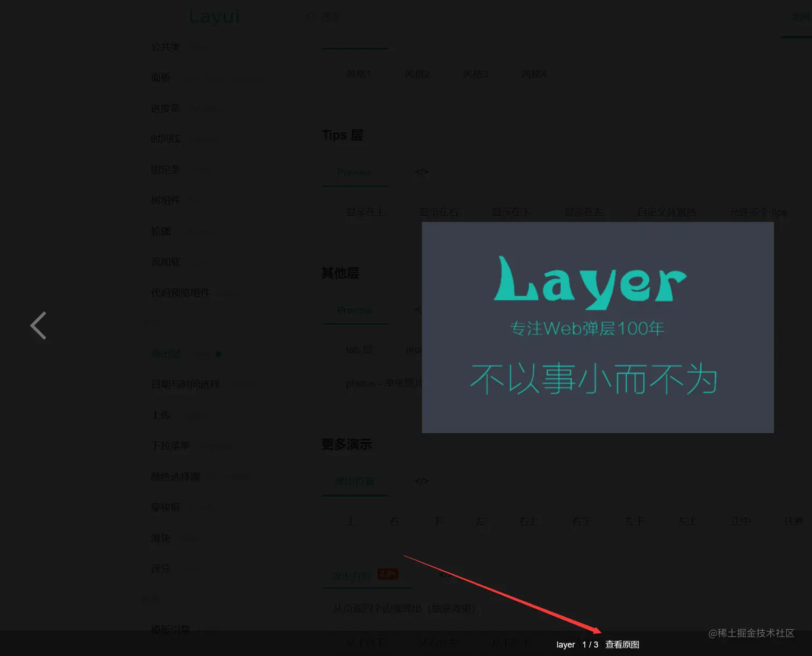Open 面板 in the dimmed sidebar
812x656 pixels.
pos(161,77)
